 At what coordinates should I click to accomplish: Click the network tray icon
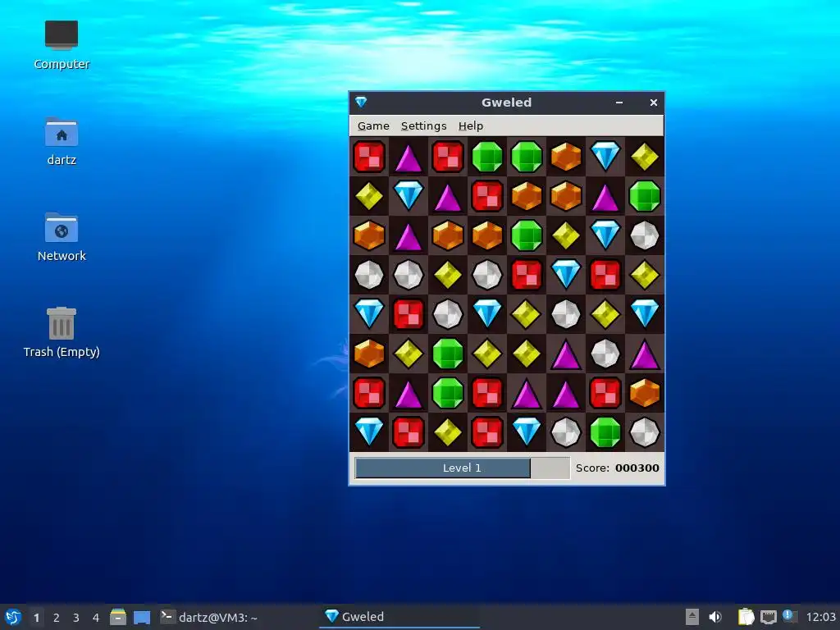pos(768,617)
